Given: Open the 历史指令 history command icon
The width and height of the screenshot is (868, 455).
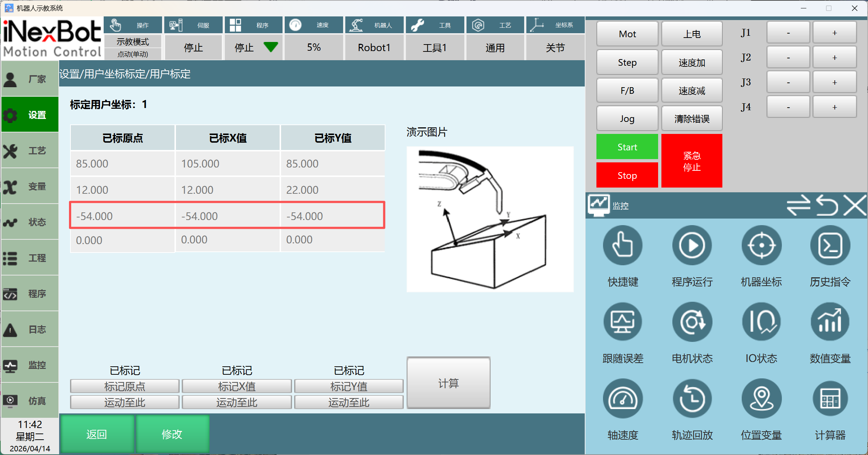Looking at the screenshot, I should pyautogui.click(x=830, y=246).
